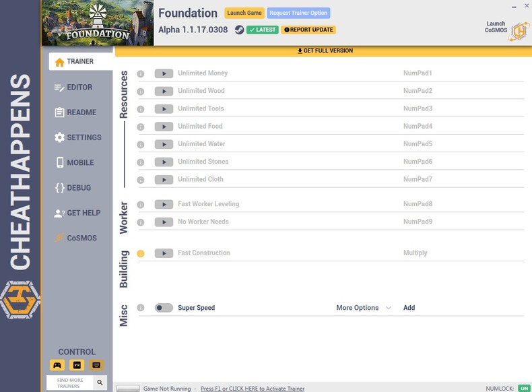Activate Unlimited Tools cheat
This screenshot has height=392, width=532.
(x=164, y=108)
